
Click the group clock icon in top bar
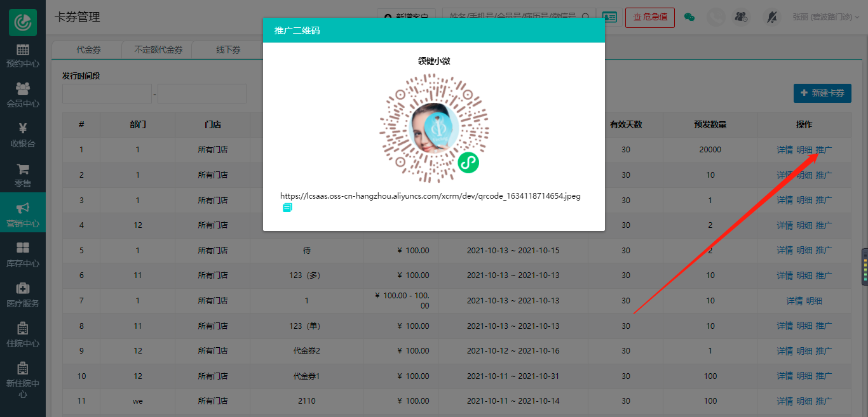pyautogui.click(x=741, y=17)
